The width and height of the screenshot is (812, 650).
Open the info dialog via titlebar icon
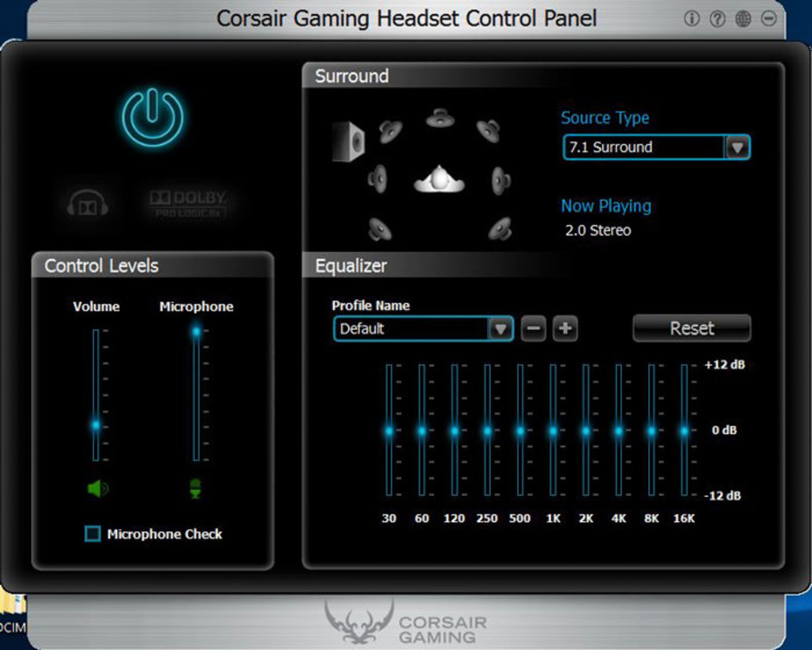click(x=692, y=18)
